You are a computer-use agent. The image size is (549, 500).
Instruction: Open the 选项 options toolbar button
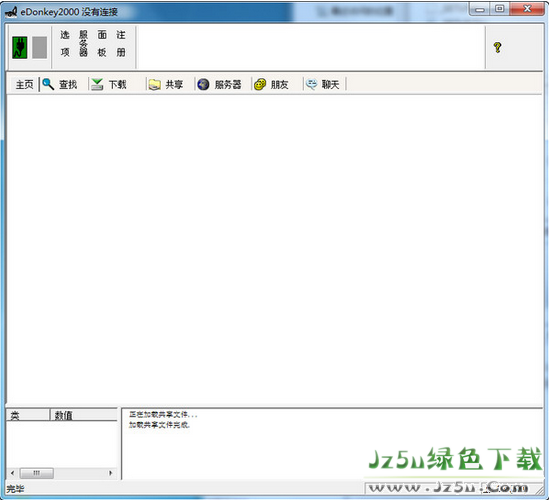[x=65, y=44]
